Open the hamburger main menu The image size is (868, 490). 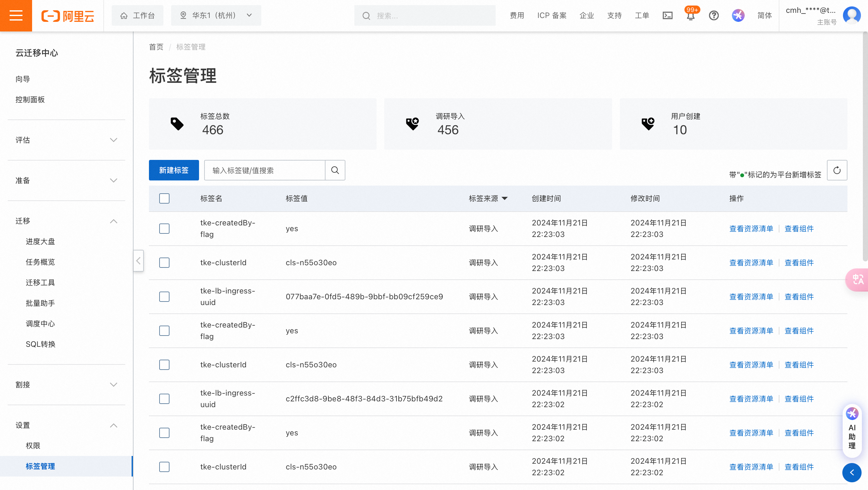pos(16,15)
